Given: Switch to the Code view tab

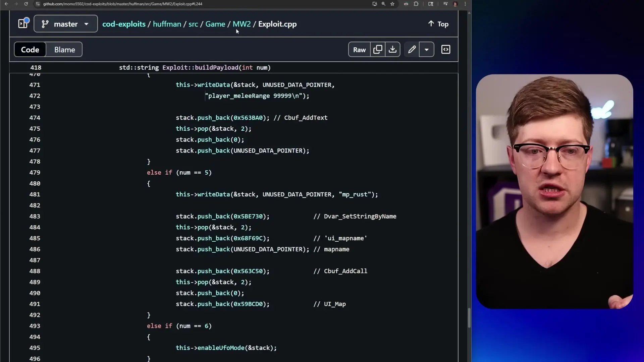Looking at the screenshot, I should point(30,50).
